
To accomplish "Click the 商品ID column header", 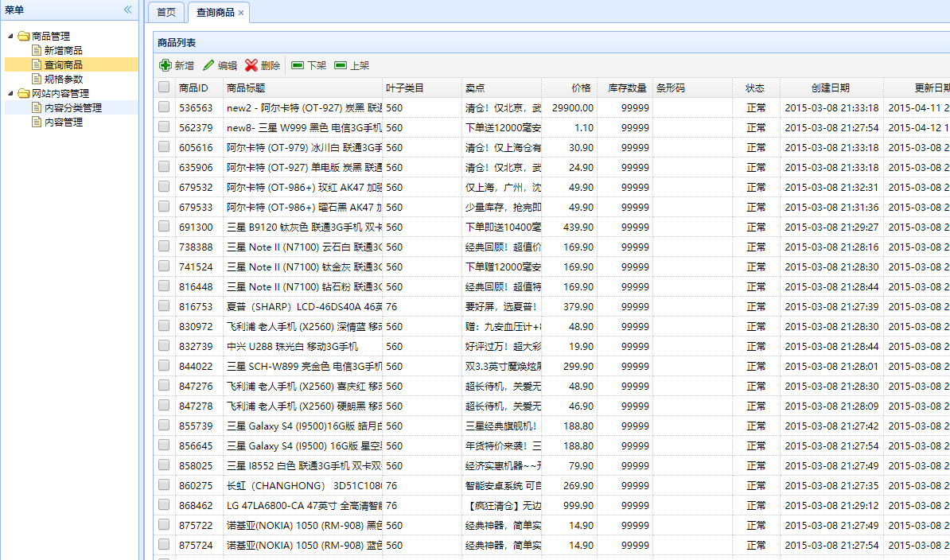I will [193, 87].
